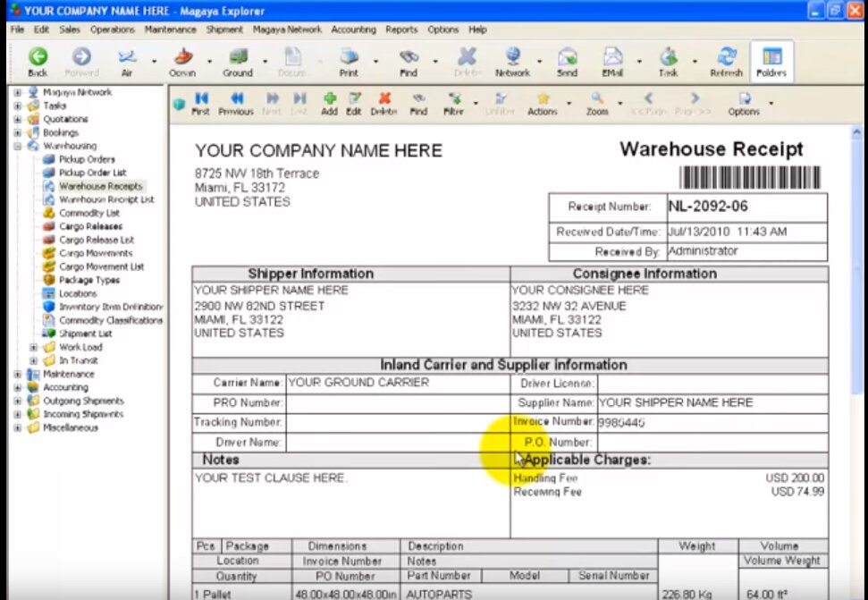Open the Print dropdown arrow
Screen dimensions: 868x600
375,62
